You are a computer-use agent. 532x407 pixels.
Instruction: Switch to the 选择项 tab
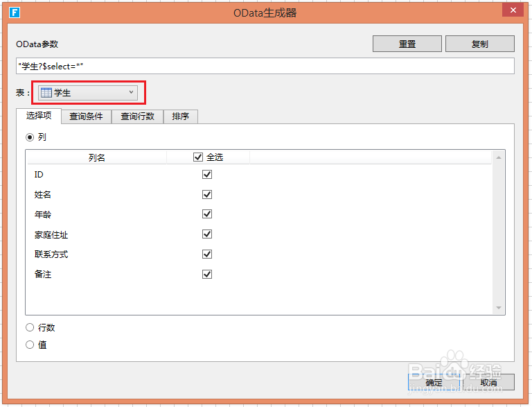(x=39, y=116)
